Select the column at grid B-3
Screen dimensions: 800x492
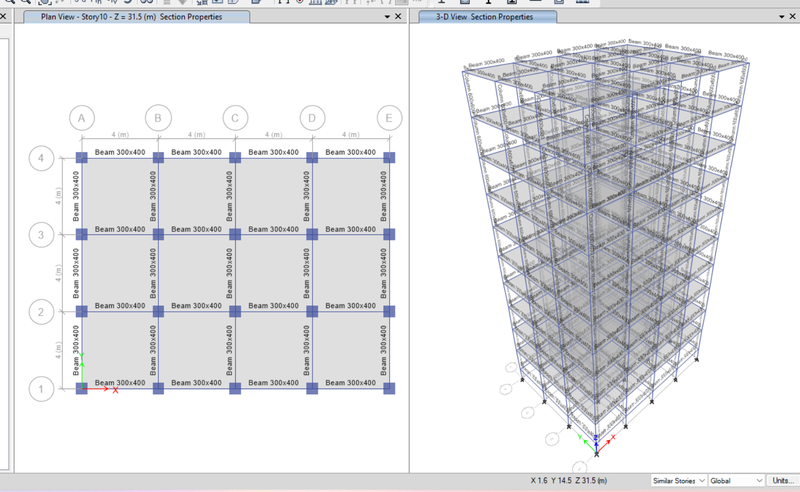pos(158,234)
